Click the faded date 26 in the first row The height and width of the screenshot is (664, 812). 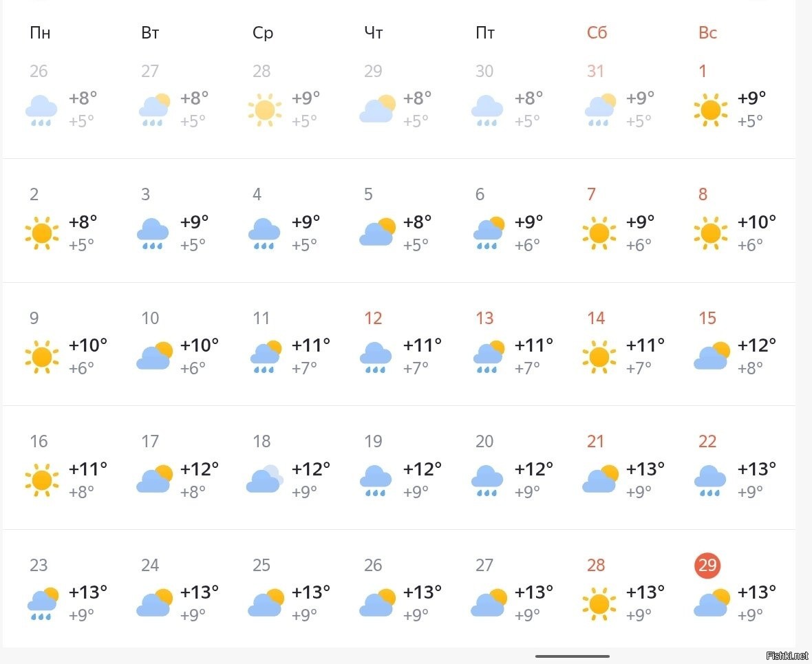(x=39, y=71)
